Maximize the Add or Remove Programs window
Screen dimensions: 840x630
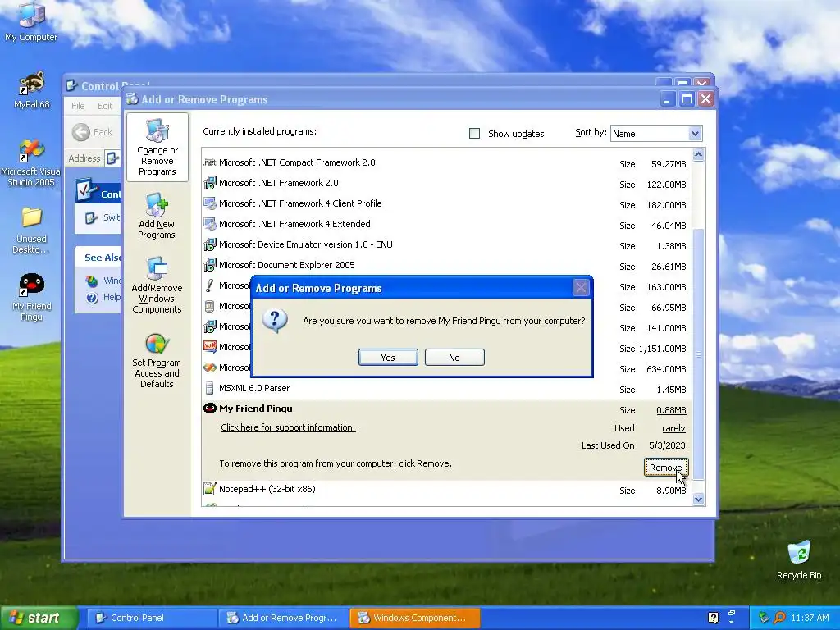click(x=687, y=99)
